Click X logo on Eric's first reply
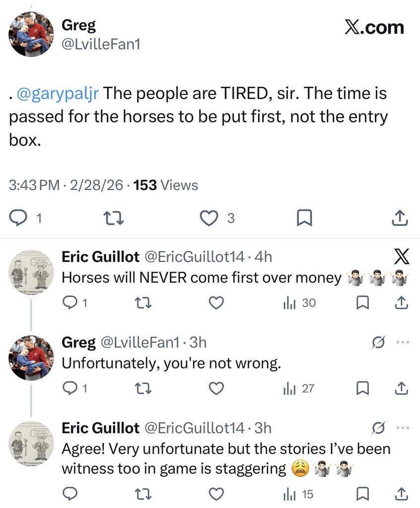420x508 pixels. [401, 257]
